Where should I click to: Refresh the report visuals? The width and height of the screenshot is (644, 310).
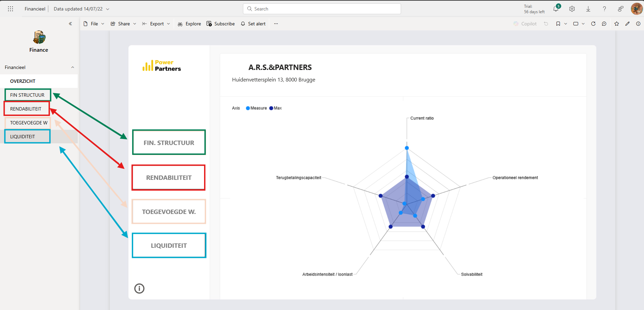[x=593, y=24]
